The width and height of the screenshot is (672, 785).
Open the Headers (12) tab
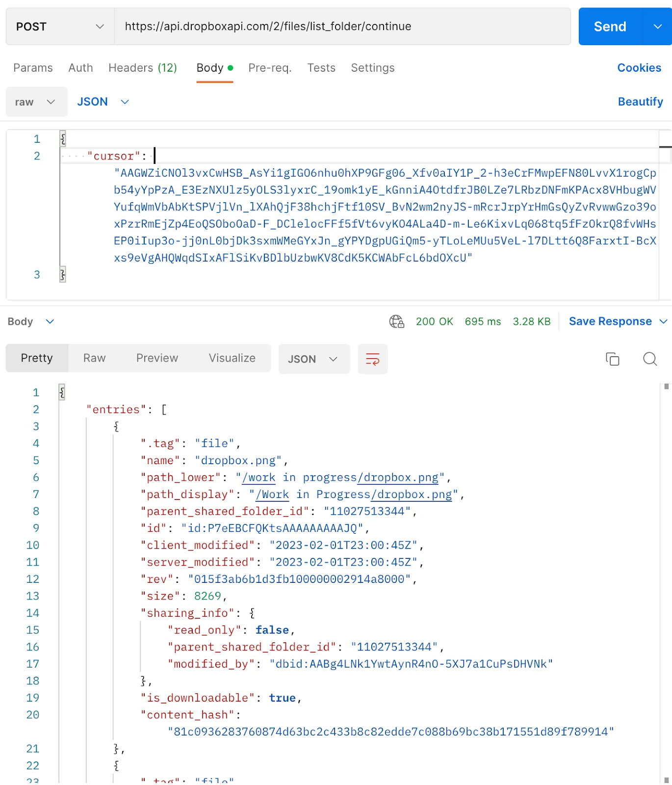[143, 68]
